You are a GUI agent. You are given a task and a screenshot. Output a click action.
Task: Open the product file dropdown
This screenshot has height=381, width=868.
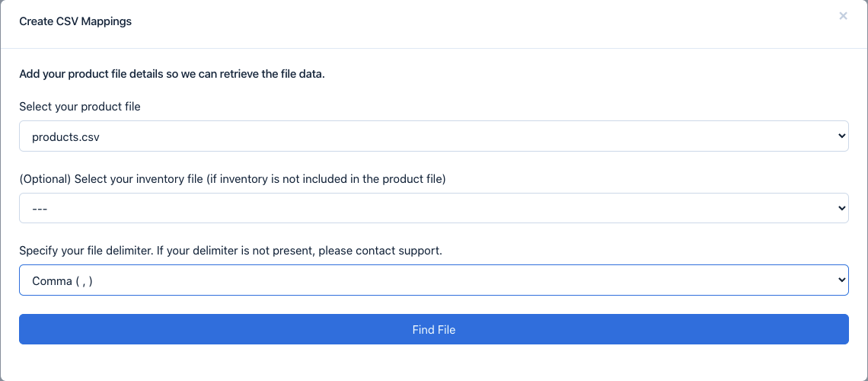tap(433, 136)
